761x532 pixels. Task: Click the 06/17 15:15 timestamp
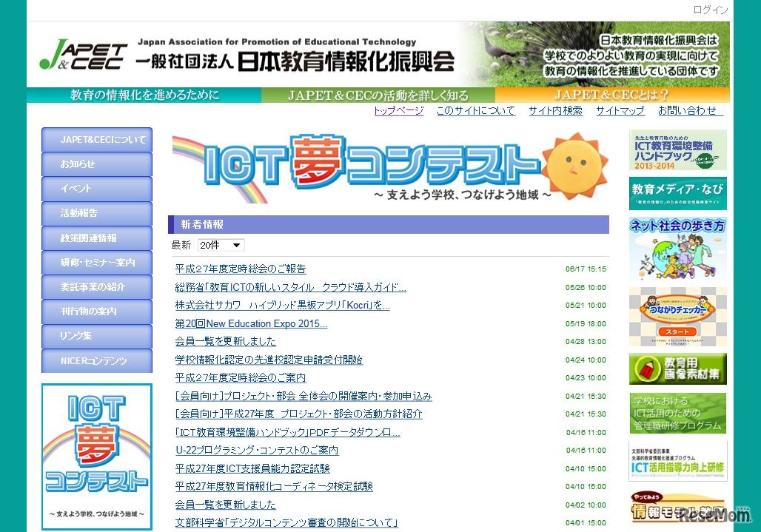[x=586, y=269]
